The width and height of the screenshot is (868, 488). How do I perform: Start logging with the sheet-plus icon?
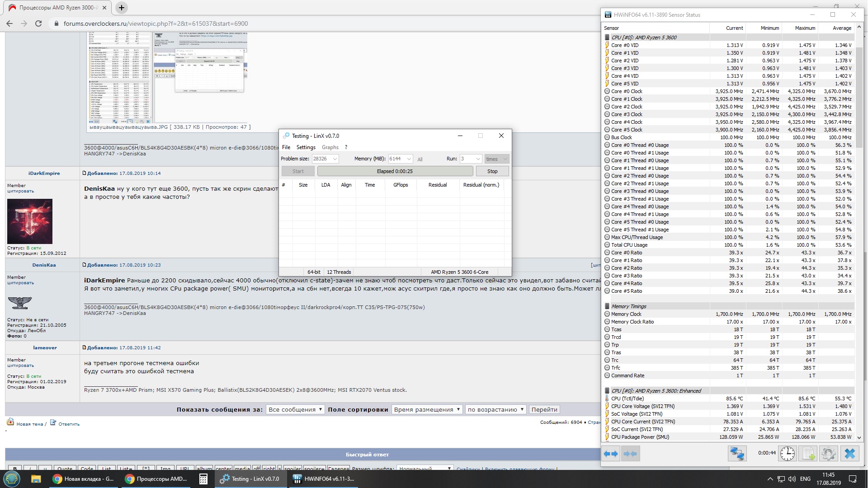point(808,454)
